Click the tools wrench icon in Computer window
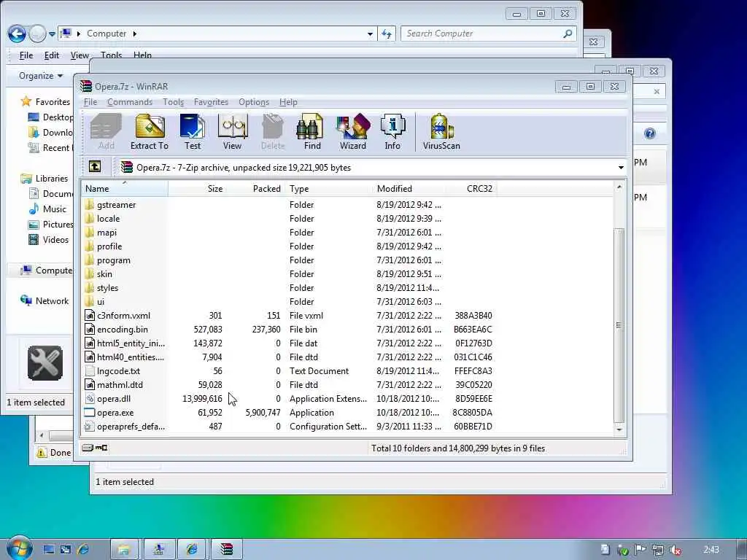This screenshot has height=560, width=747. coord(45,363)
